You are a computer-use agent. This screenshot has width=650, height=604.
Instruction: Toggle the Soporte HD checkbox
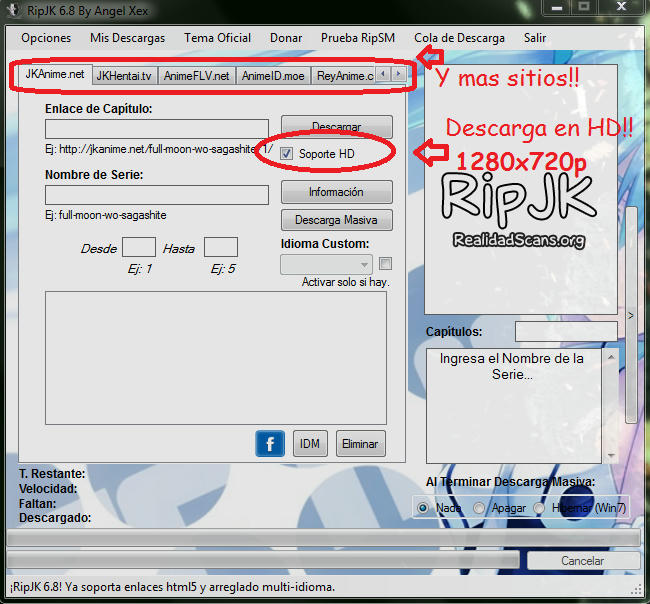(286, 154)
